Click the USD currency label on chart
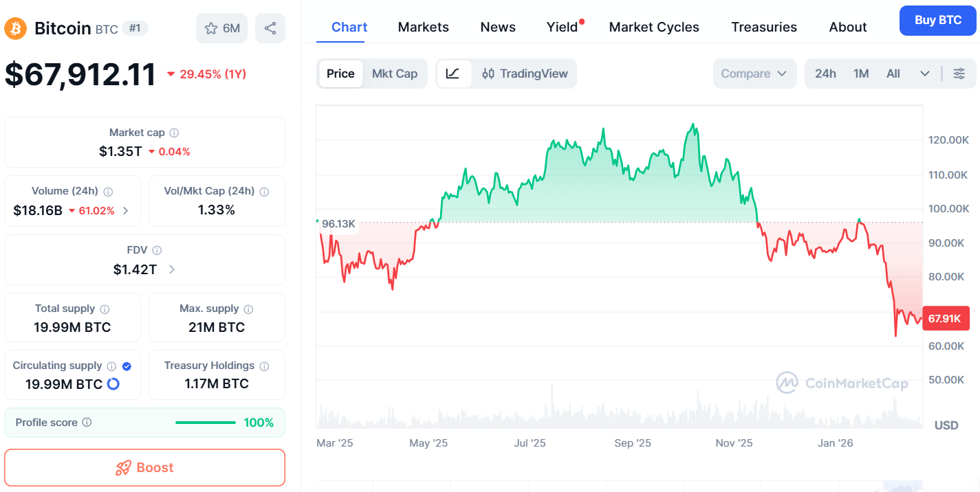Image resolution: width=980 pixels, height=492 pixels. (946, 425)
